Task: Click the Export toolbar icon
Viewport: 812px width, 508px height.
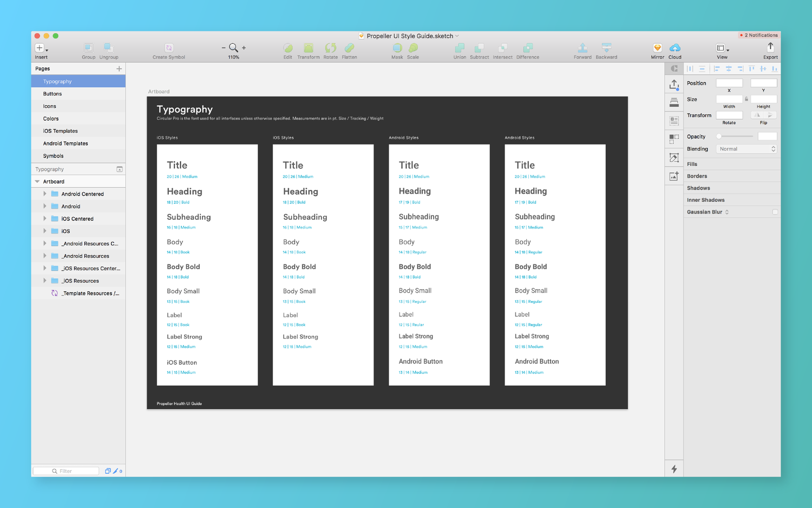Action: tap(770, 48)
